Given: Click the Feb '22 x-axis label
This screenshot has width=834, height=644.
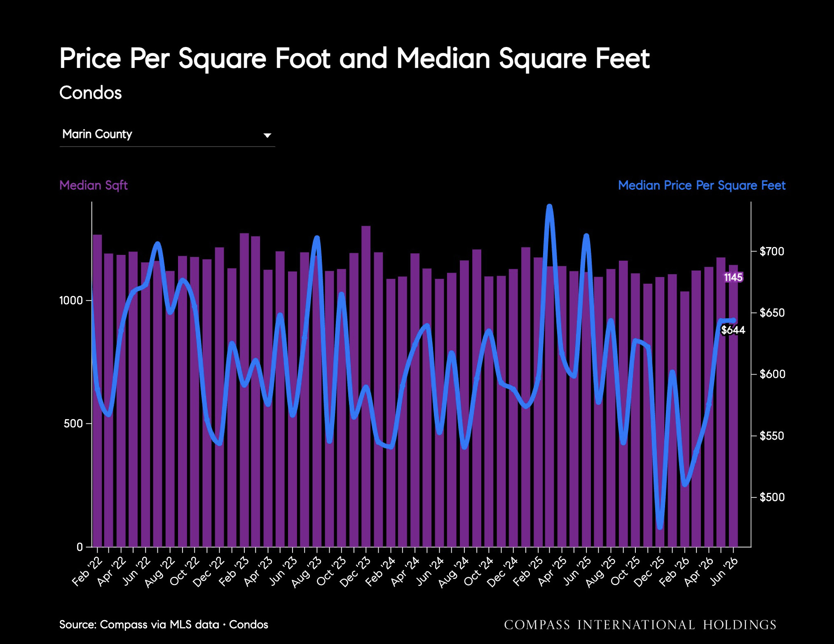Looking at the screenshot, I should [x=87, y=571].
